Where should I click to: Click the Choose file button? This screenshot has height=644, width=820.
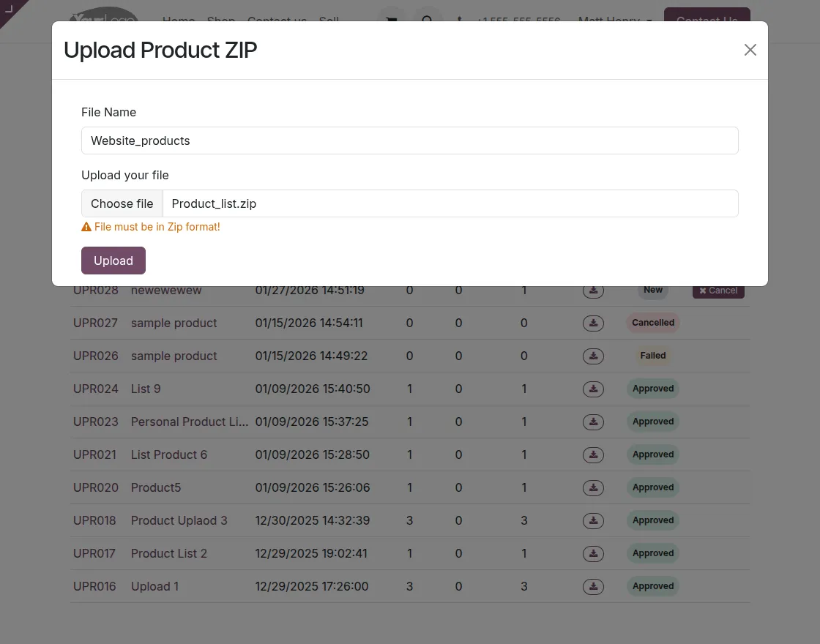(x=122, y=203)
